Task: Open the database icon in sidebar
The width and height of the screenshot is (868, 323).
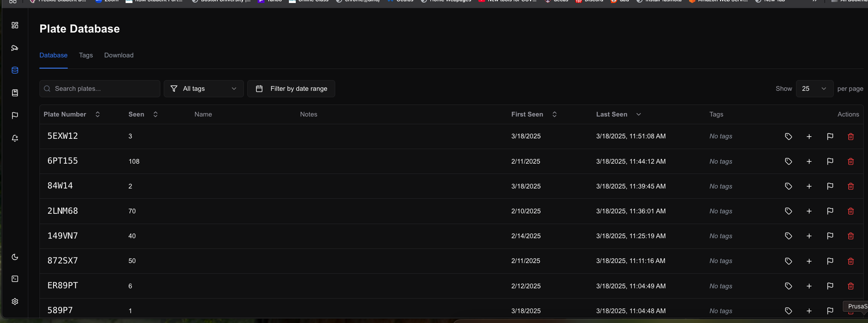Action: (15, 70)
